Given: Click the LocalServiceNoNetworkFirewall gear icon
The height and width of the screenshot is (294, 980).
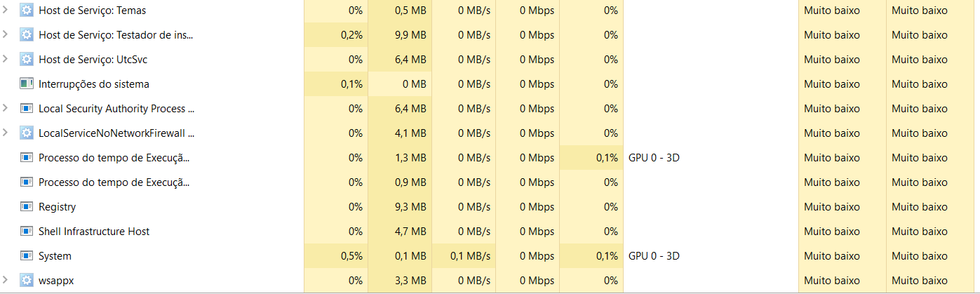Looking at the screenshot, I should [x=27, y=133].
